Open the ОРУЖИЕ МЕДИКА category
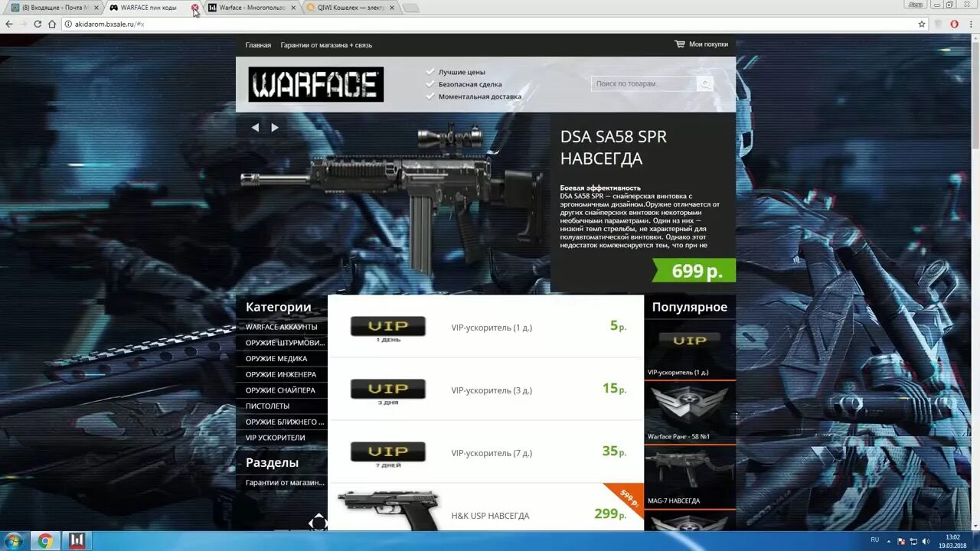The image size is (980, 551). pyautogui.click(x=276, y=359)
